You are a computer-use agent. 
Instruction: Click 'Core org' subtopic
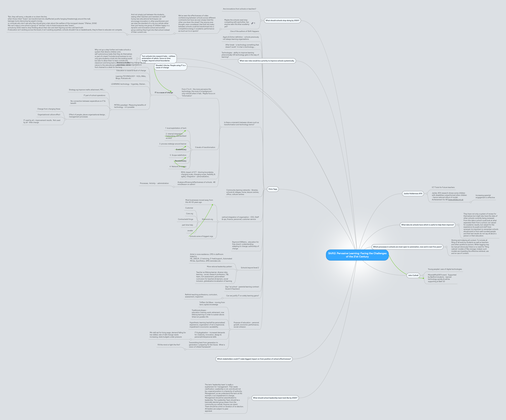click(x=189, y=214)
